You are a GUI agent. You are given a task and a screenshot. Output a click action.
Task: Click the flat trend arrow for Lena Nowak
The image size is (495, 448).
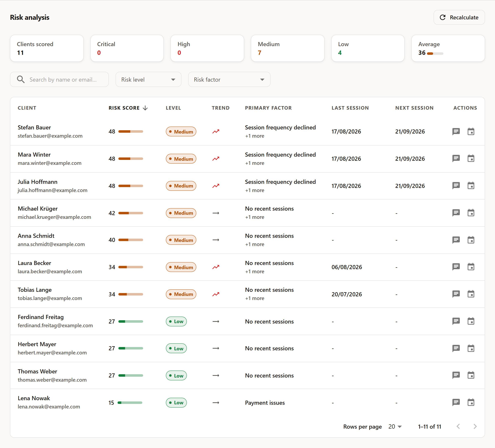pos(216,403)
